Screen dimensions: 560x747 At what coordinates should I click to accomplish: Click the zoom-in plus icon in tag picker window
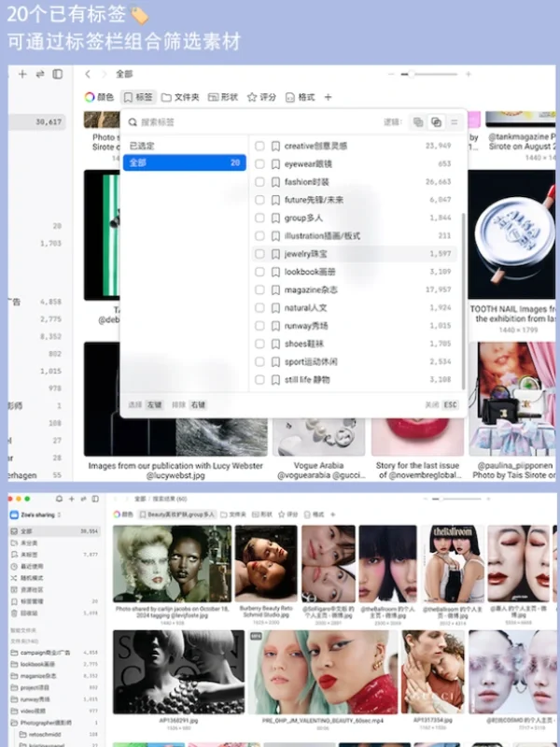[469, 74]
